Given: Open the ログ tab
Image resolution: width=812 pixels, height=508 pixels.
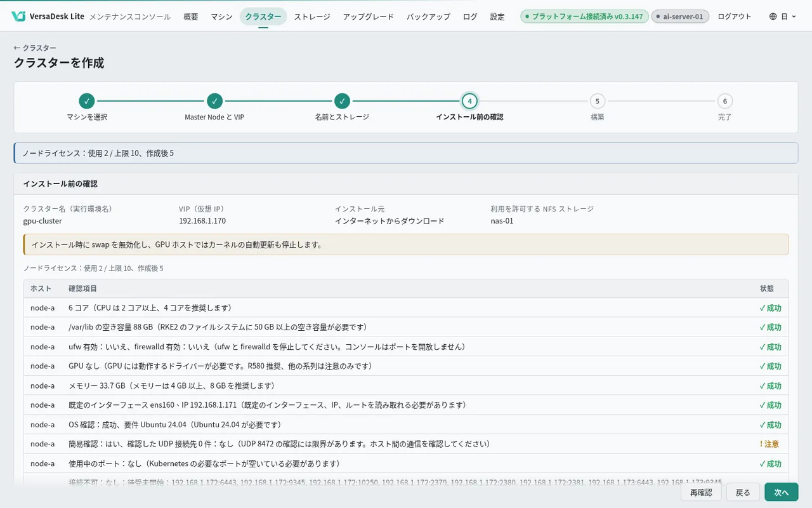Looking at the screenshot, I should (x=470, y=17).
